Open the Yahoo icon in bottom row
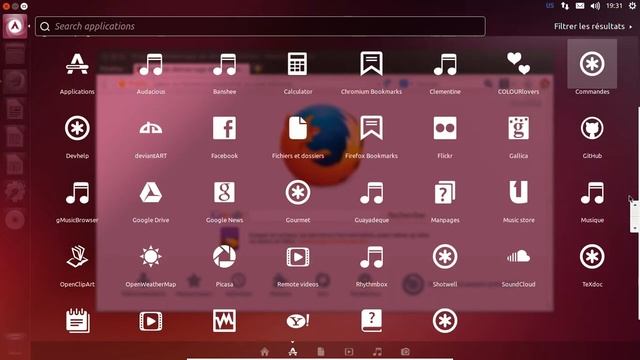640x360 pixels. click(298, 321)
